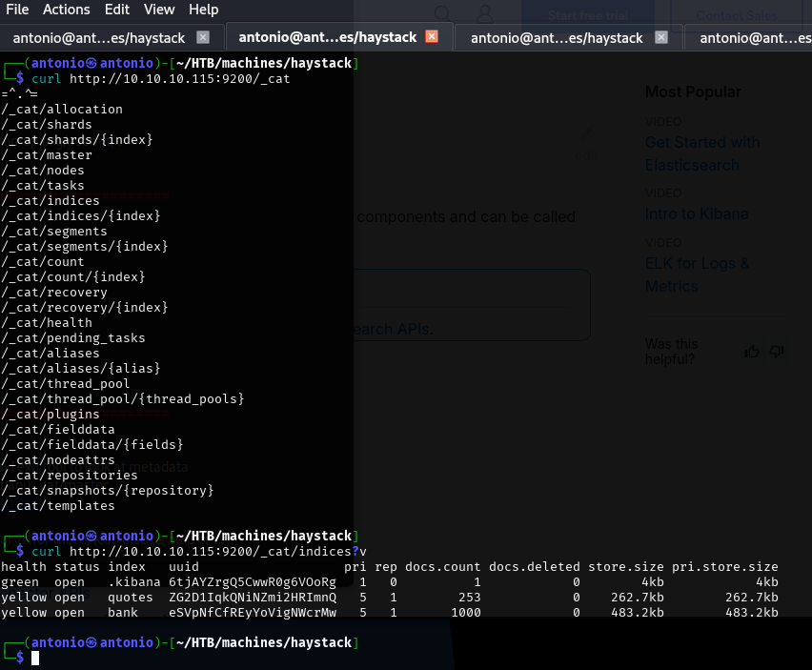This screenshot has width=812, height=670.
Task: Click the /_cat/tasks output line
Action: point(43,185)
